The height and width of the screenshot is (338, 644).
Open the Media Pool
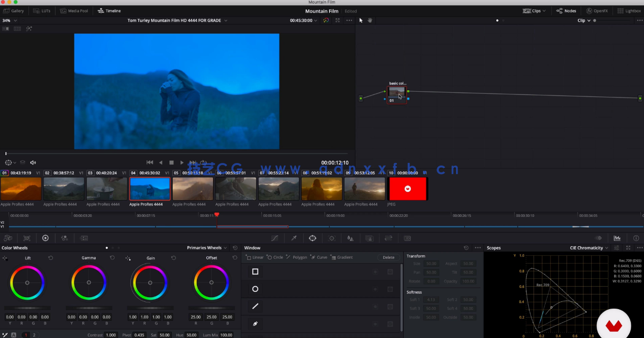pos(74,10)
